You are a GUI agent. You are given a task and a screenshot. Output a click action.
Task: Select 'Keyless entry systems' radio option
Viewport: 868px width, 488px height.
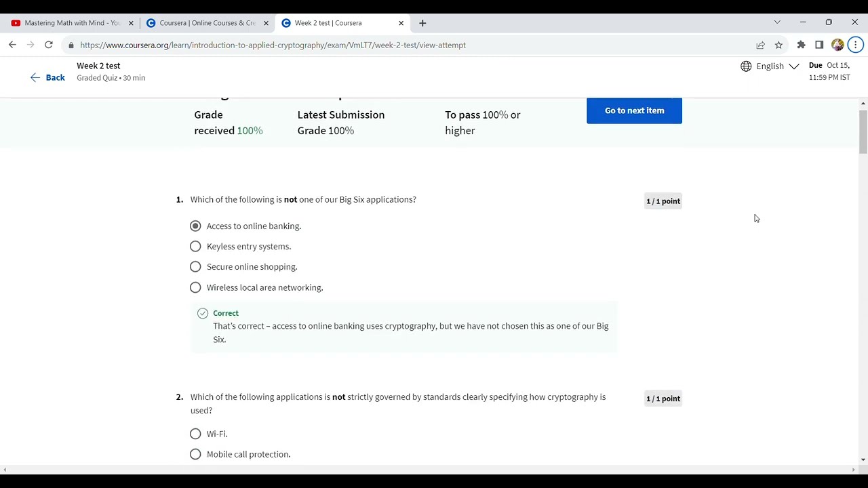click(195, 247)
